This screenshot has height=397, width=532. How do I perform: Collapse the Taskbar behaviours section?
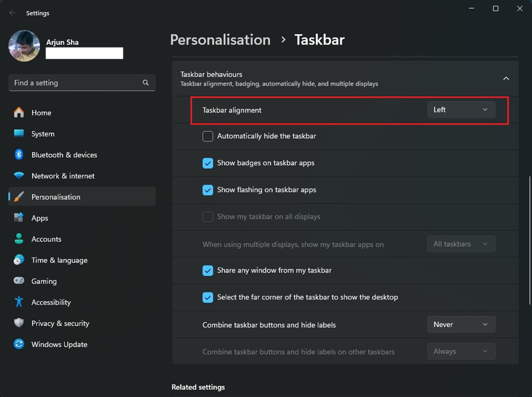(506, 78)
